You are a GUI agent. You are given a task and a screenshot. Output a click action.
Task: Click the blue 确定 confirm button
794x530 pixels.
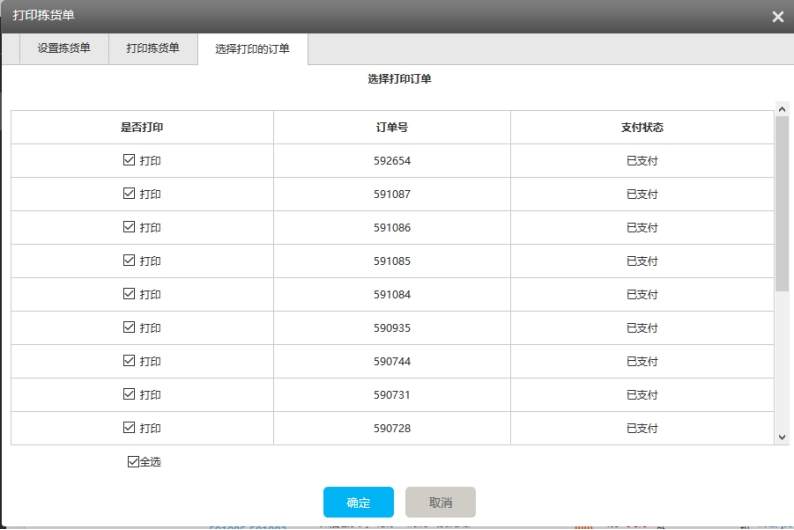point(358,502)
